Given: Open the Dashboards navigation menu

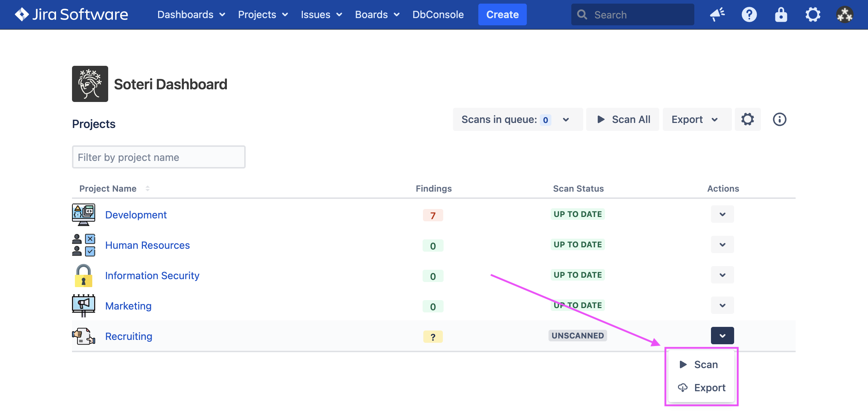Looking at the screenshot, I should 191,14.
